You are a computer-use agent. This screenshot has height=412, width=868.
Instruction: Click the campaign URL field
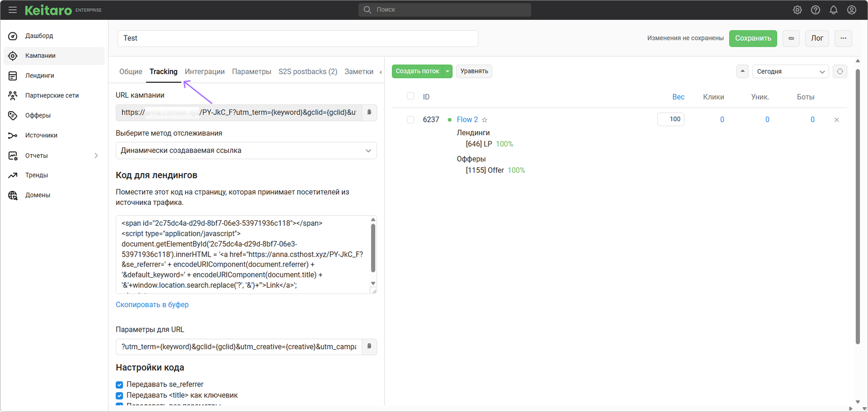(239, 112)
